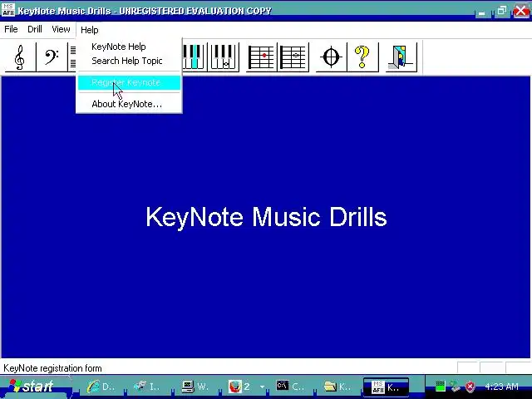This screenshot has width=532, height=399.
Task: Switch to the command prompt taskbar item
Action: (x=290, y=387)
